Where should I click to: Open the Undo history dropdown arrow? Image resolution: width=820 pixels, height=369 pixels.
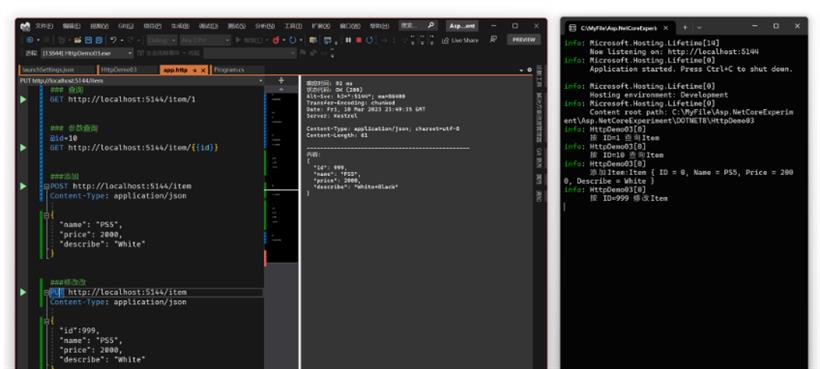coord(122,40)
